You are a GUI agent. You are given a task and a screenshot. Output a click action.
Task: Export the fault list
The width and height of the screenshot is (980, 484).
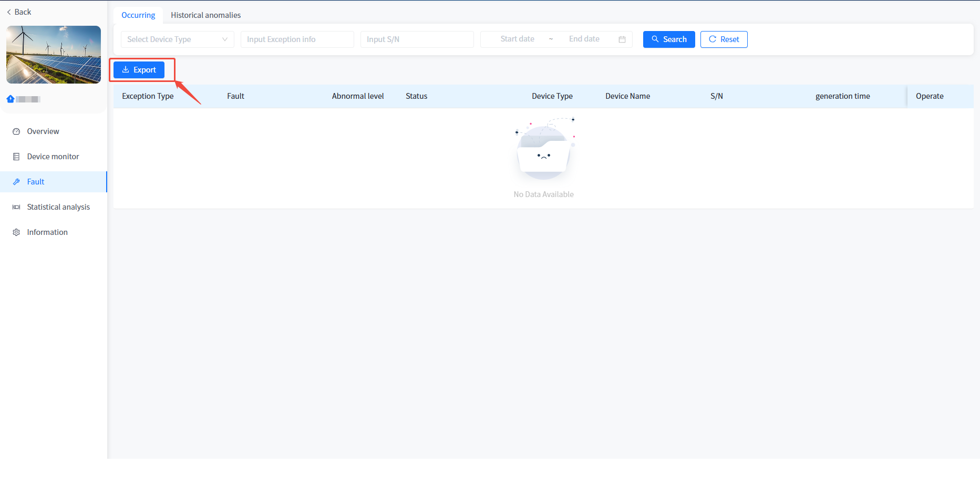pyautogui.click(x=139, y=70)
